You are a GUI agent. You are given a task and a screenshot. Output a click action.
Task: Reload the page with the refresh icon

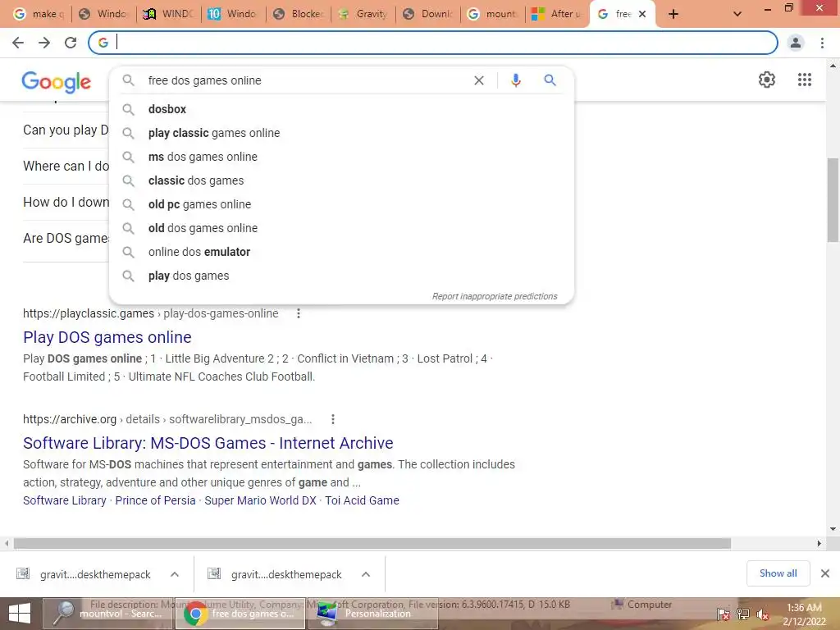tap(71, 43)
